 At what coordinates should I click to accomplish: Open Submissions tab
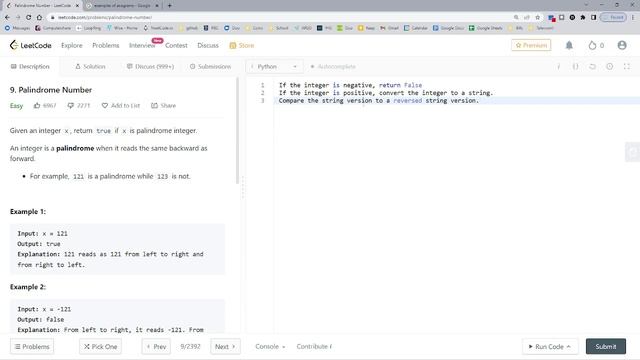point(210,67)
